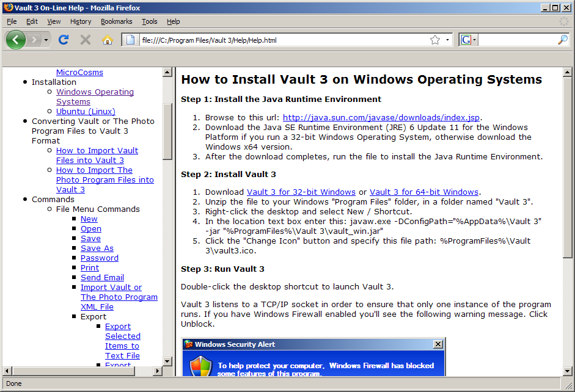Open the Password command link
Screen dimensions: 575x392
point(100,258)
